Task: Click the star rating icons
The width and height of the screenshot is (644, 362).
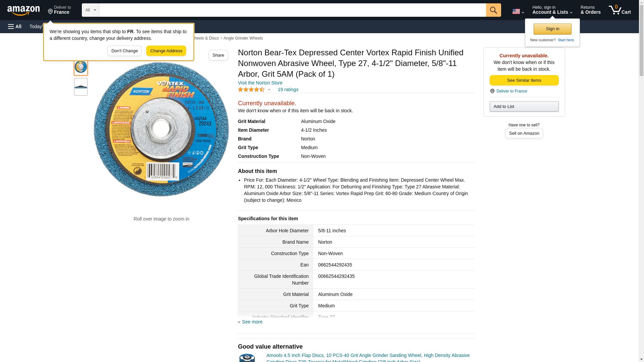Action: click(251, 89)
